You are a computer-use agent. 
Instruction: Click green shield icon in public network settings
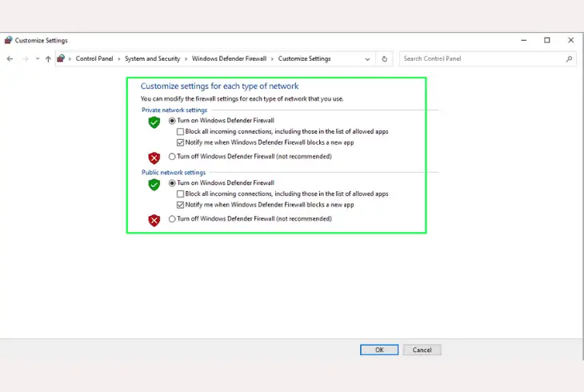(x=154, y=185)
